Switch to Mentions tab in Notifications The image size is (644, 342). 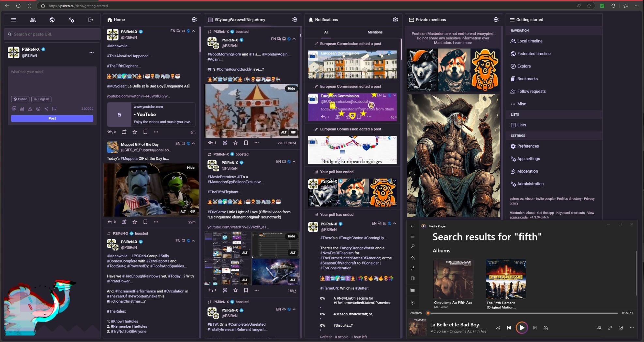click(375, 32)
